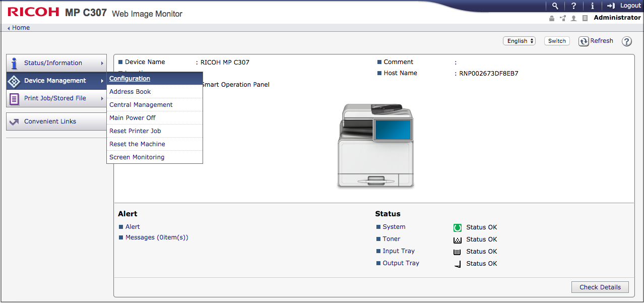Viewport: 644px width, 303px height.
Task: Click the Comment label
Action: click(x=398, y=62)
